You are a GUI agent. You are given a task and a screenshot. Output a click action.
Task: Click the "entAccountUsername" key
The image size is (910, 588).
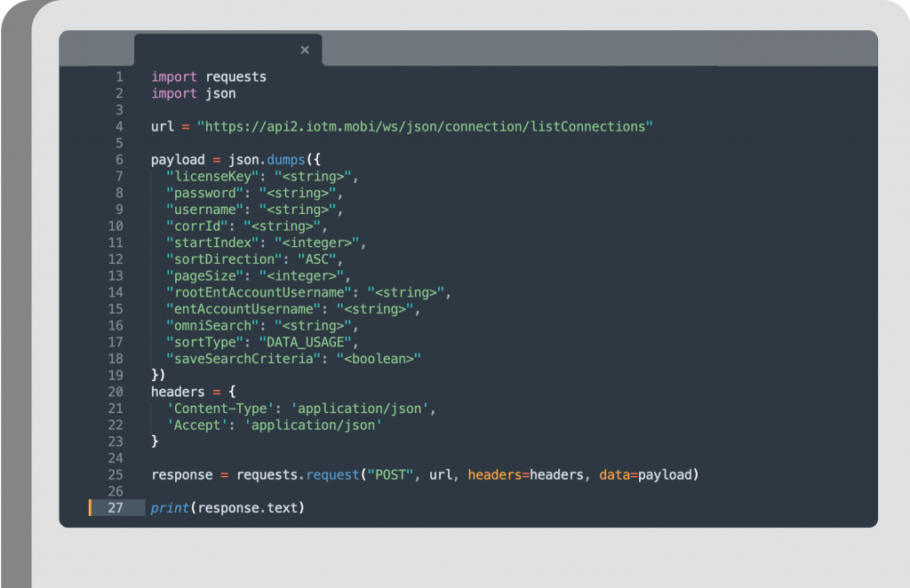pyautogui.click(x=243, y=309)
